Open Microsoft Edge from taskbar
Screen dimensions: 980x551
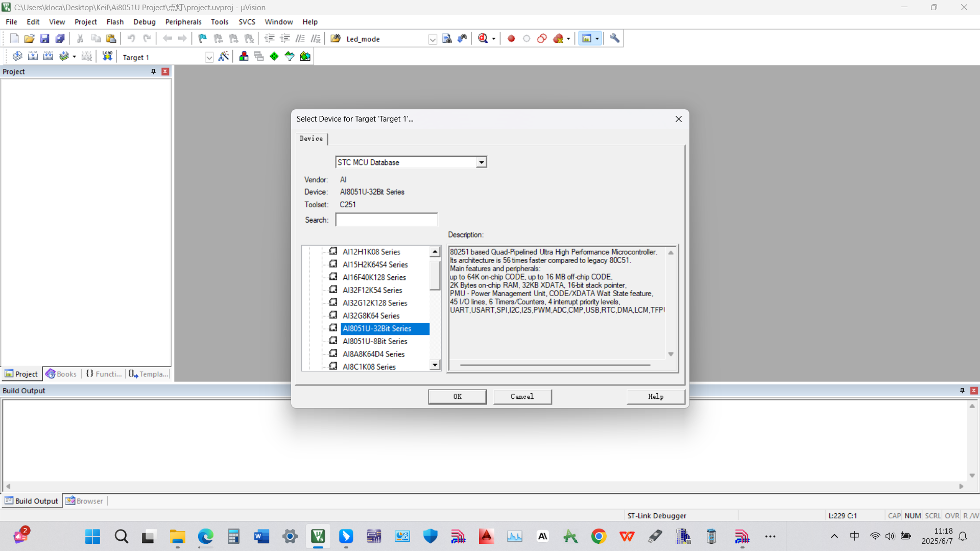(x=205, y=537)
